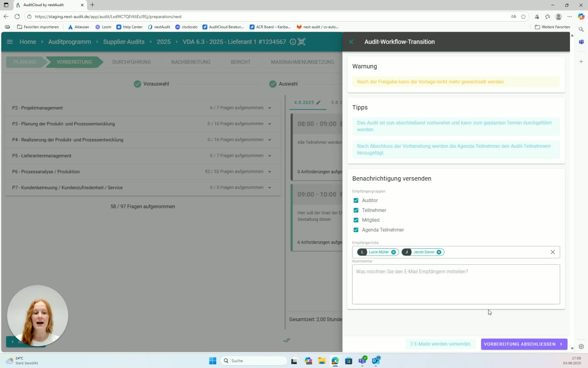This screenshot has width=588, height=368.
Task: Toggle the Agenda Teilnehmer checkbox
Action: point(356,230)
